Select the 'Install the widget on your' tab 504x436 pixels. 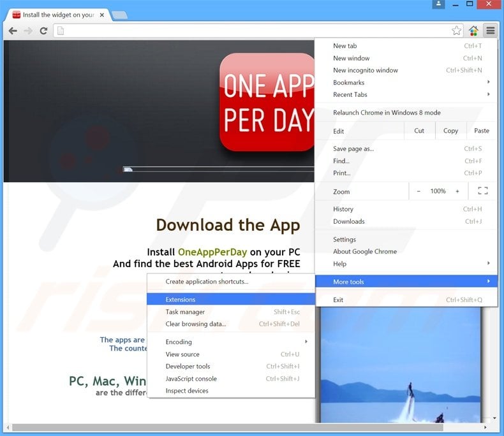coord(59,15)
